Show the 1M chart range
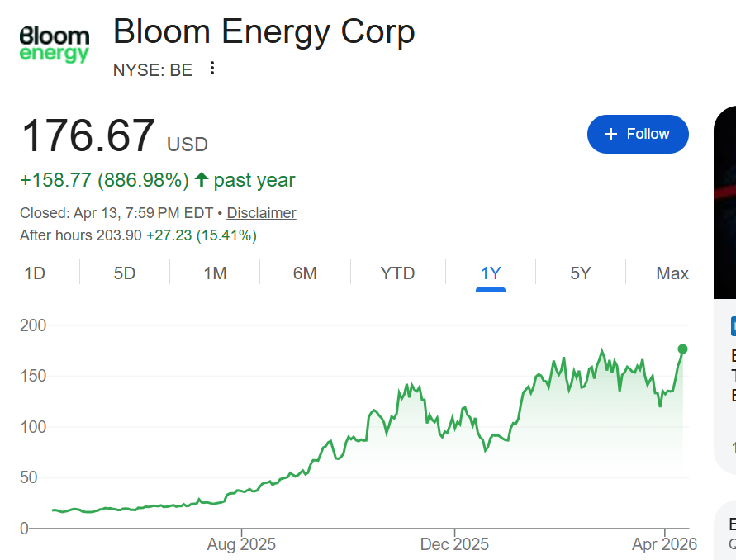Screen dimensions: 736x560 pyautogui.click(x=215, y=273)
